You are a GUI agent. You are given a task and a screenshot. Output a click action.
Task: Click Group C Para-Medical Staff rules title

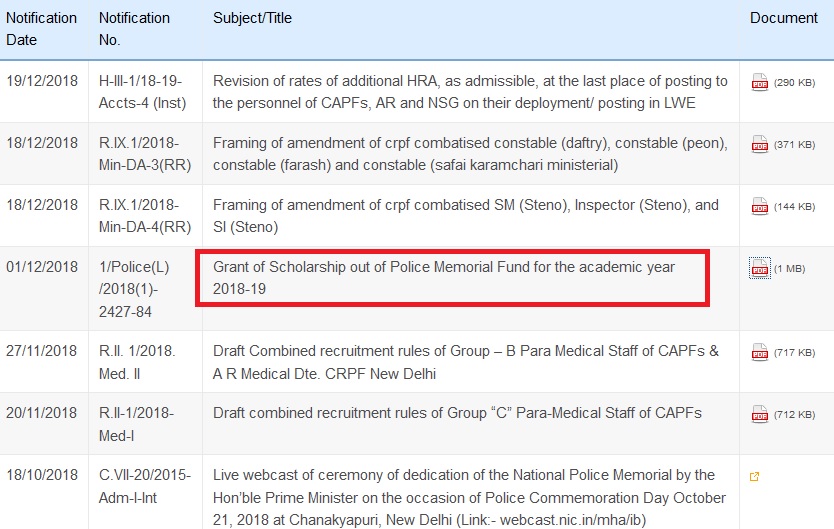pyautogui.click(x=457, y=412)
